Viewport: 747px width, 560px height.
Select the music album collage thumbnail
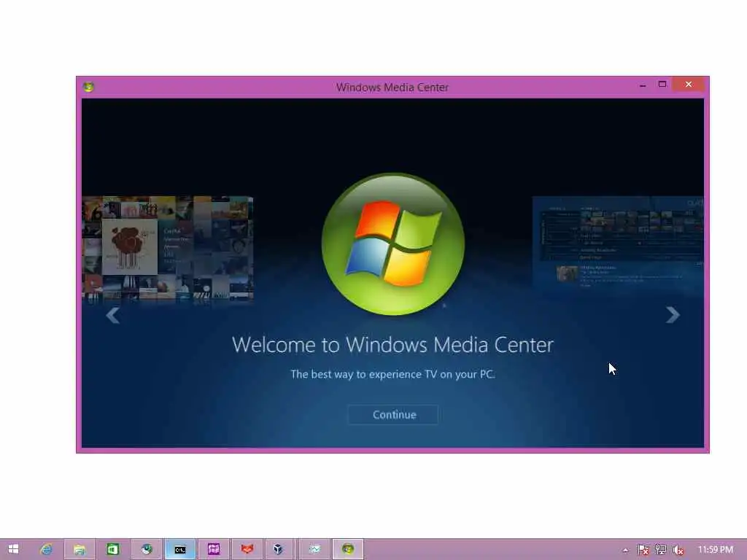pyautogui.click(x=167, y=248)
